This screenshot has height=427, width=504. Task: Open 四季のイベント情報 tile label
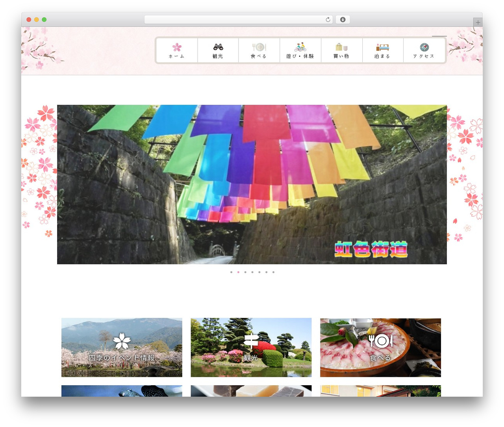[122, 358]
